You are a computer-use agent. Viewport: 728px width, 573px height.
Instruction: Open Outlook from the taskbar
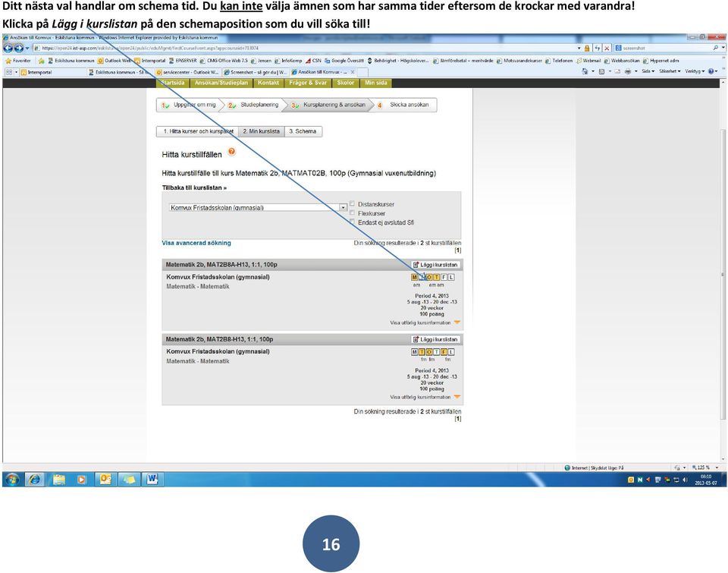coord(105,479)
